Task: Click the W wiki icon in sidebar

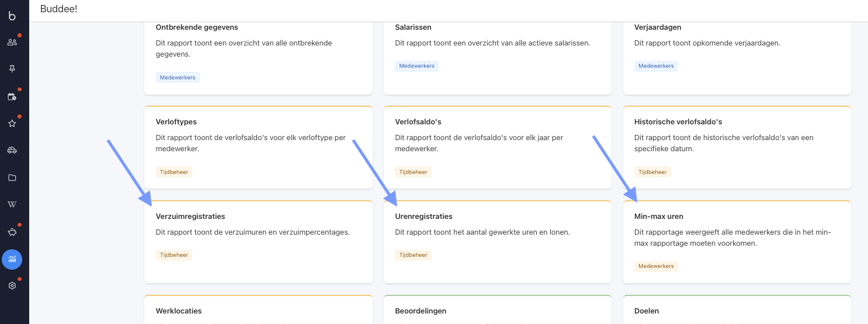Action: [12, 205]
